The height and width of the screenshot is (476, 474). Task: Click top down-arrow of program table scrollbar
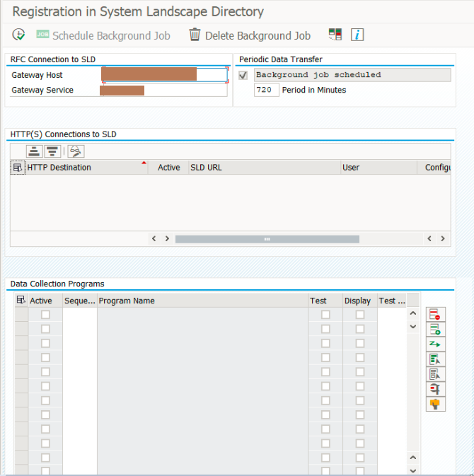pyautogui.click(x=413, y=327)
